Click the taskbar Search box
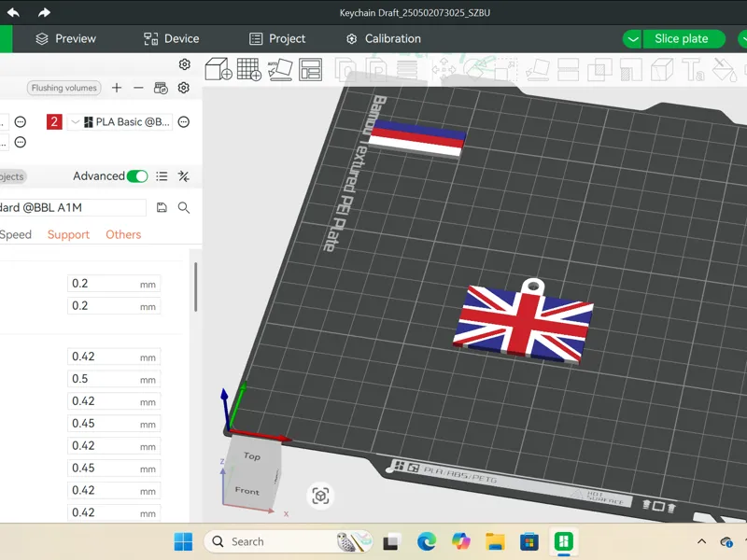747x560 pixels. click(x=288, y=541)
